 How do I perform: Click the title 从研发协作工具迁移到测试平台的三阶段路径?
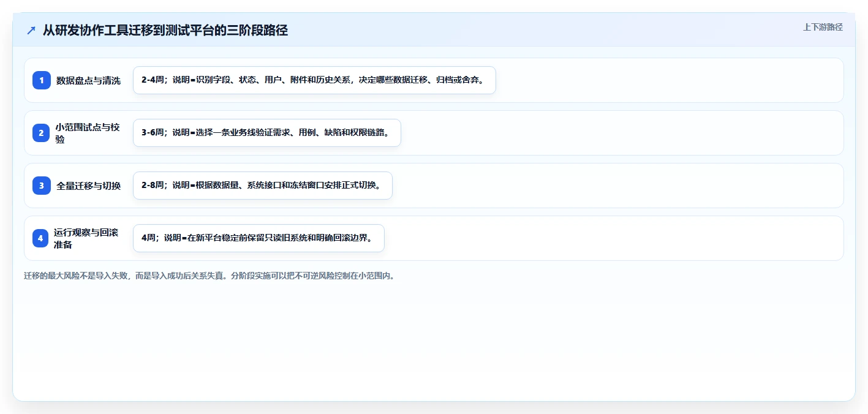click(165, 30)
